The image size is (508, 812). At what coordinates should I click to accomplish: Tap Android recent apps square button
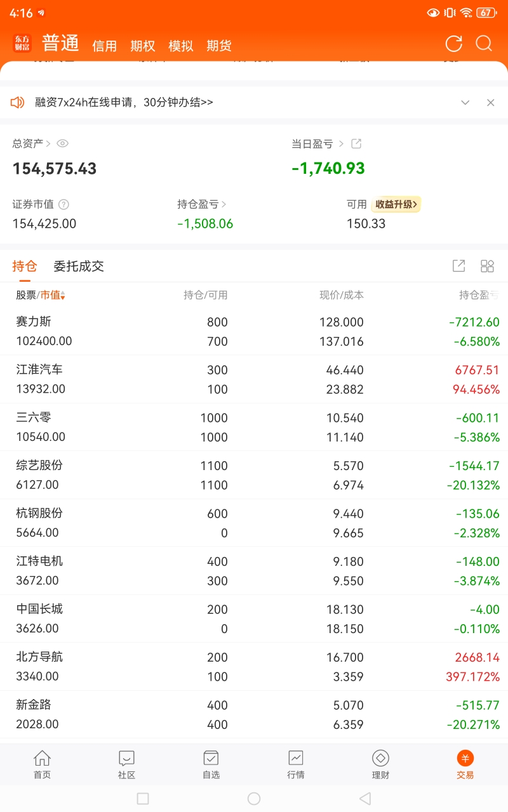(x=143, y=799)
